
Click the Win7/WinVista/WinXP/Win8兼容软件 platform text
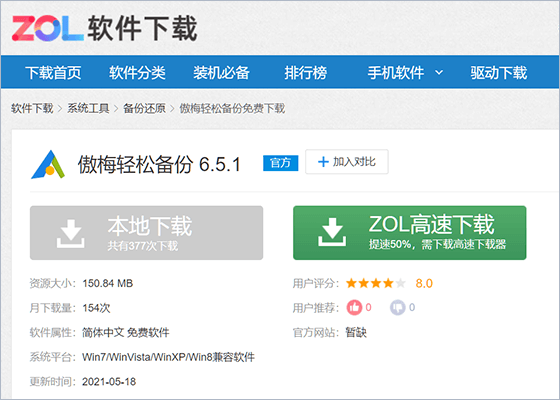click(x=168, y=357)
